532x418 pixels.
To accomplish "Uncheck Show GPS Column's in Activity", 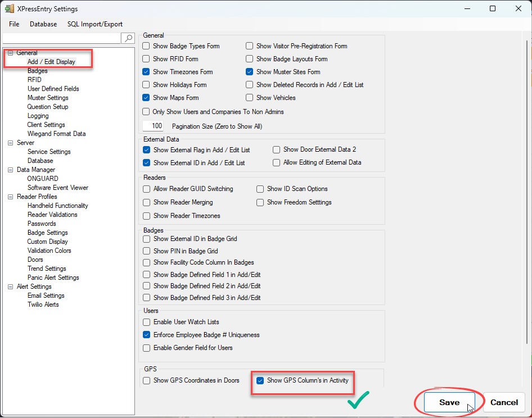I will [x=260, y=380].
